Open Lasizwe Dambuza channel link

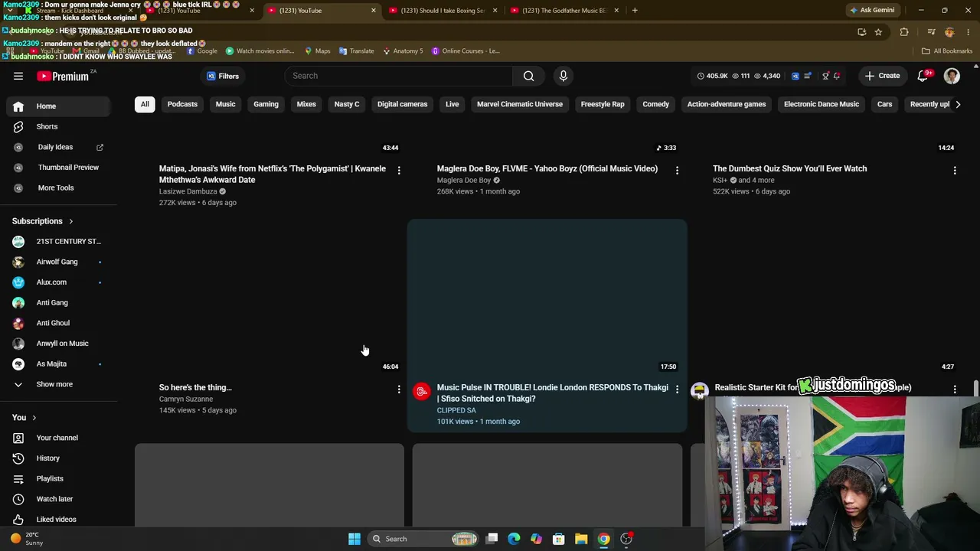[x=188, y=191]
